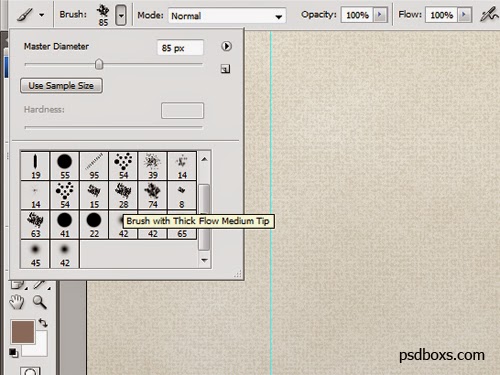Viewport: 500px width, 375px height.
Task: Select the Hand tool
Action: [x=17, y=302]
